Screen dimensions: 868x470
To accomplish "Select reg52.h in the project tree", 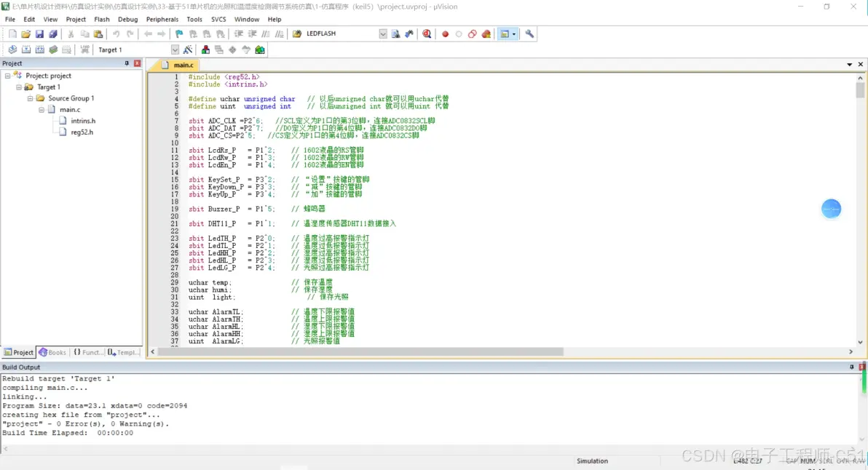I will [82, 132].
